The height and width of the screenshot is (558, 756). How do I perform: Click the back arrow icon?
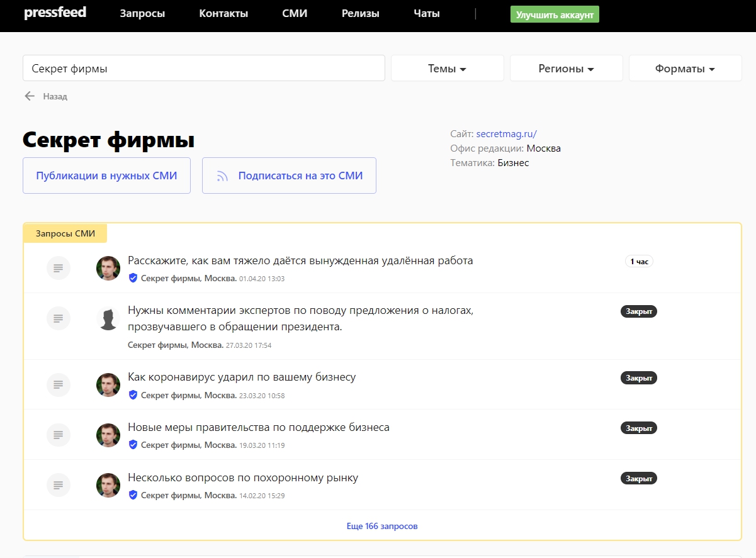tap(30, 96)
